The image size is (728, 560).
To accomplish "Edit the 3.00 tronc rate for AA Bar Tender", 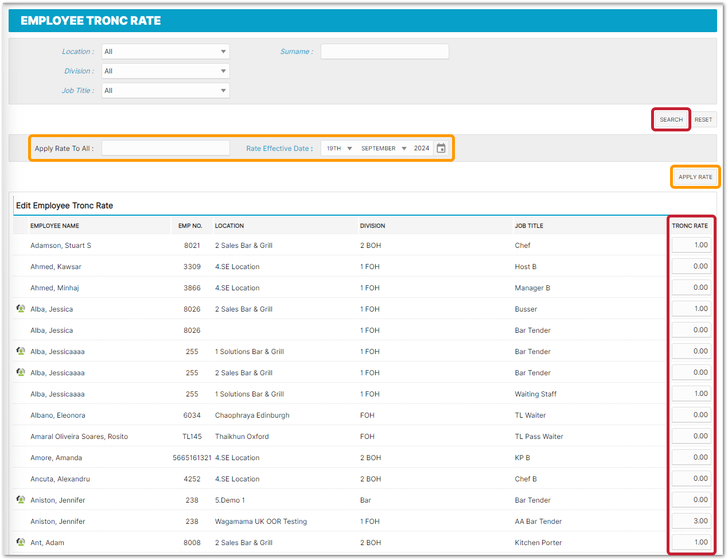I will [691, 521].
